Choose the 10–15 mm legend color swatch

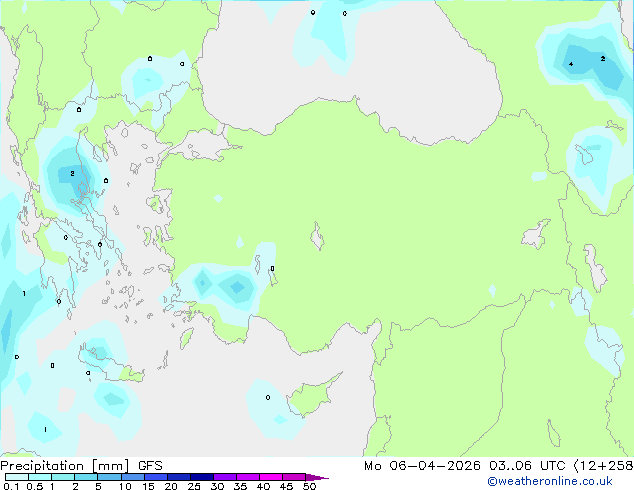pyautogui.click(x=132, y=477)
